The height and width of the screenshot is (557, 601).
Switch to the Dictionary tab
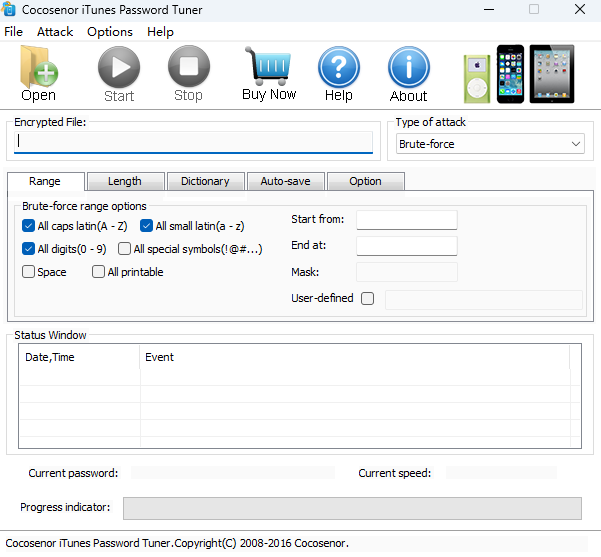coord(205,181)
